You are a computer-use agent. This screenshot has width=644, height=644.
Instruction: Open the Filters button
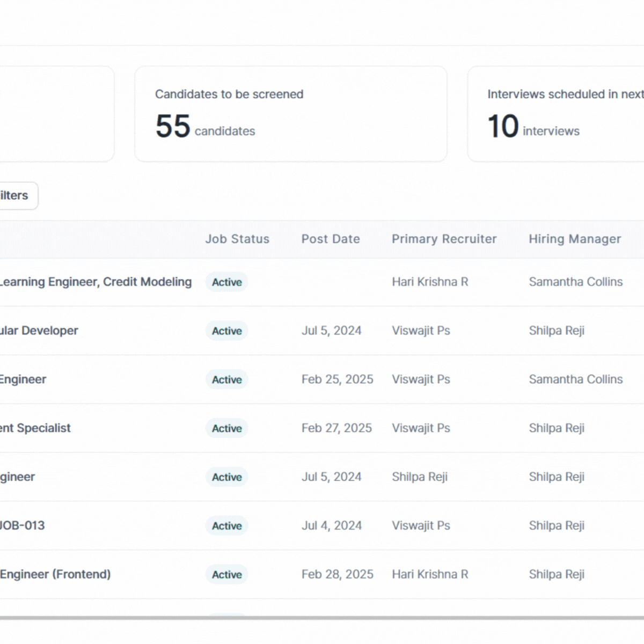pyautogui.click(x=16, y=196)
